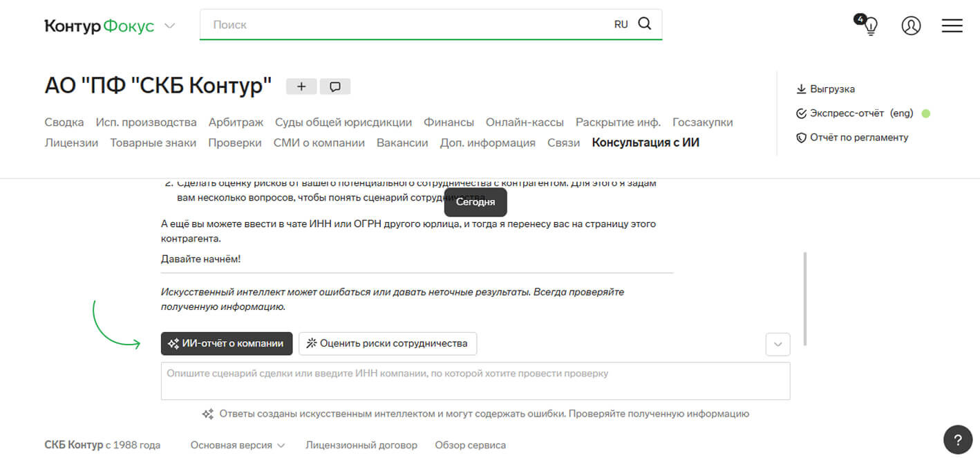Expand the Контур Фокус product dropdown

click(x=169, y=26)
